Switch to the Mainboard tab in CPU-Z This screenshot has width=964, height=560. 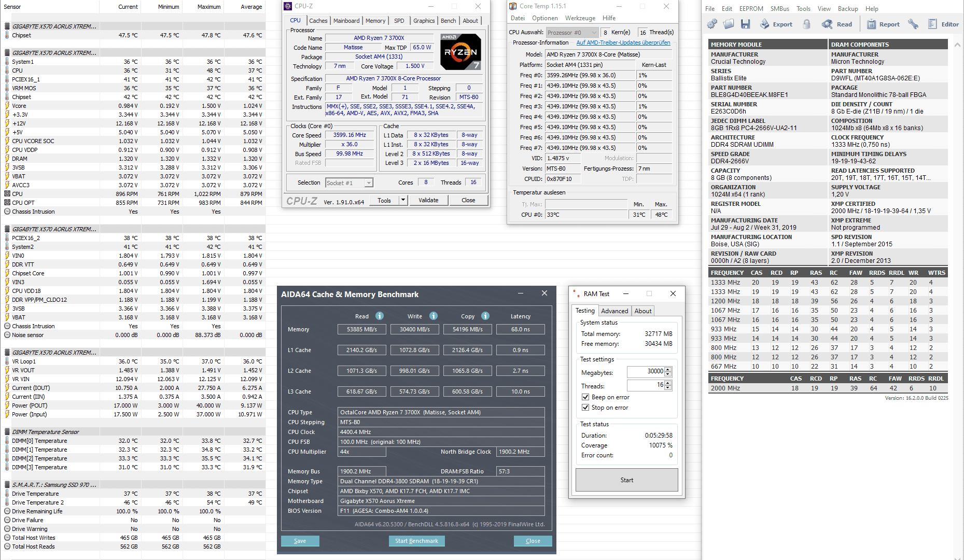346,21
